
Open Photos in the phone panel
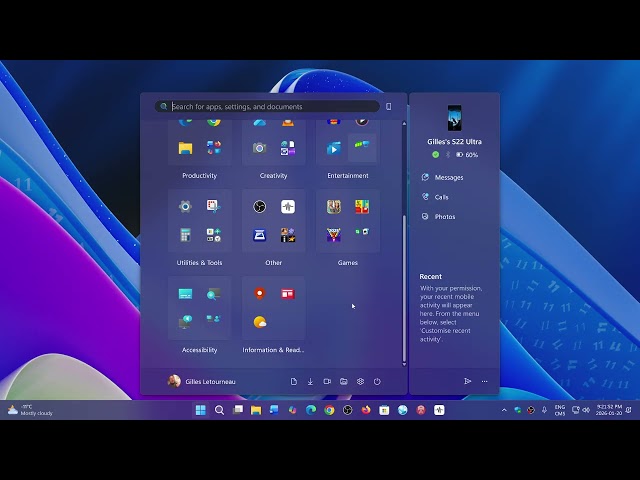(x=439, y=217)
